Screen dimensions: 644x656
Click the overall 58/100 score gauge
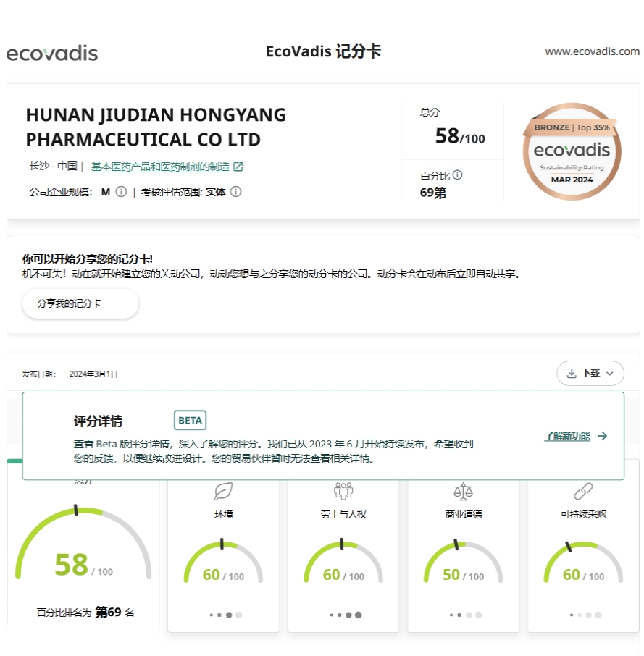[x=83, y=542]
